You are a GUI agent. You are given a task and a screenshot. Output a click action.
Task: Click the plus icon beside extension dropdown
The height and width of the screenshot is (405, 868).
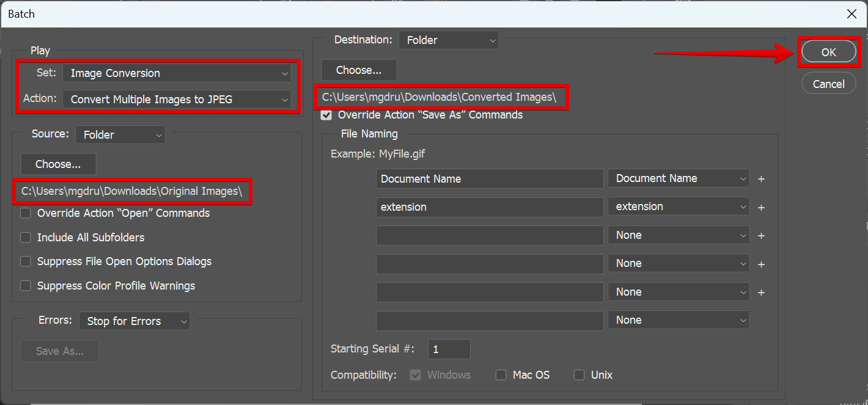pos(761,208)
